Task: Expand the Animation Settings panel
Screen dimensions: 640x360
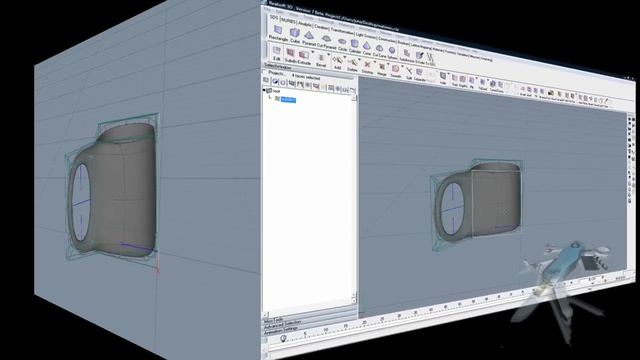Action: coord(281,329)
